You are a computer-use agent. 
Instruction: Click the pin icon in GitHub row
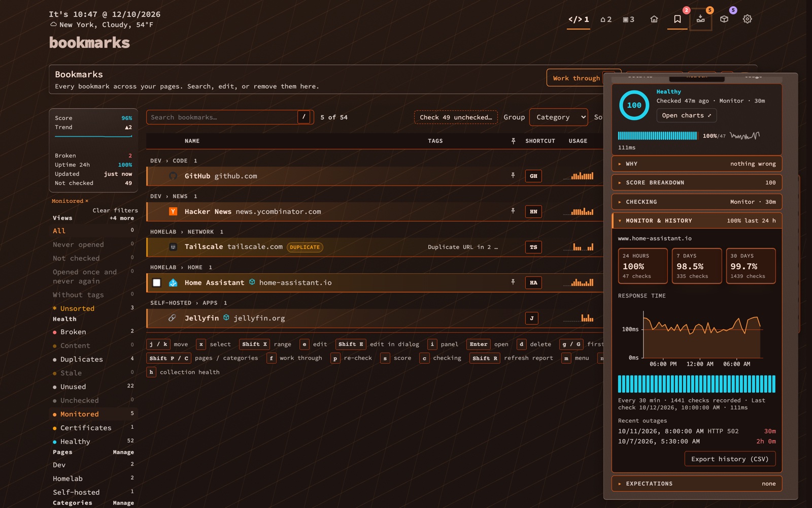tap(513, 175)
